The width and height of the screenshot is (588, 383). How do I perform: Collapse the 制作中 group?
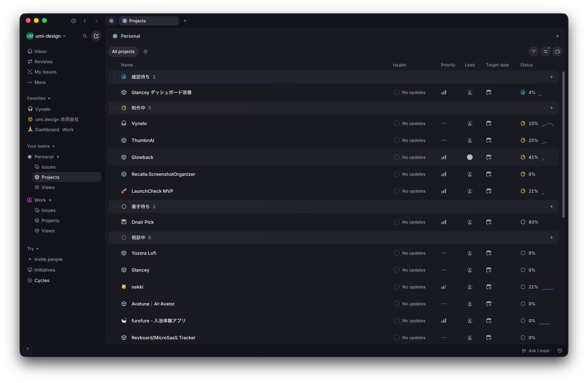click(115, 108)
